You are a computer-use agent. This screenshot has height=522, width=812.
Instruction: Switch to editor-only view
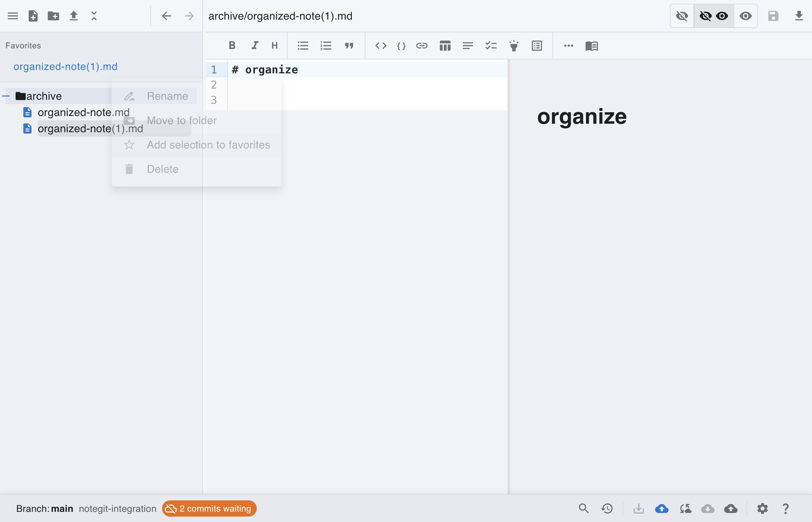682,16
